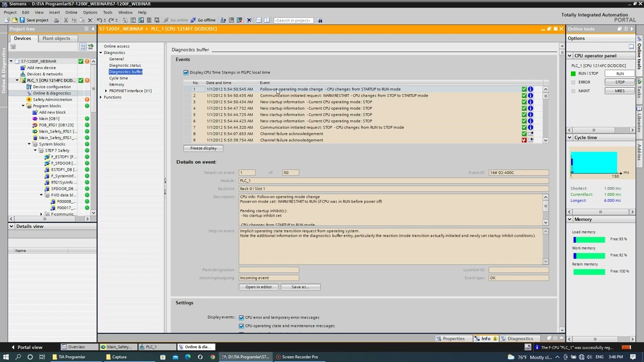Collapse the Memory section
644x362 pixels.
(x=570, y=220)
